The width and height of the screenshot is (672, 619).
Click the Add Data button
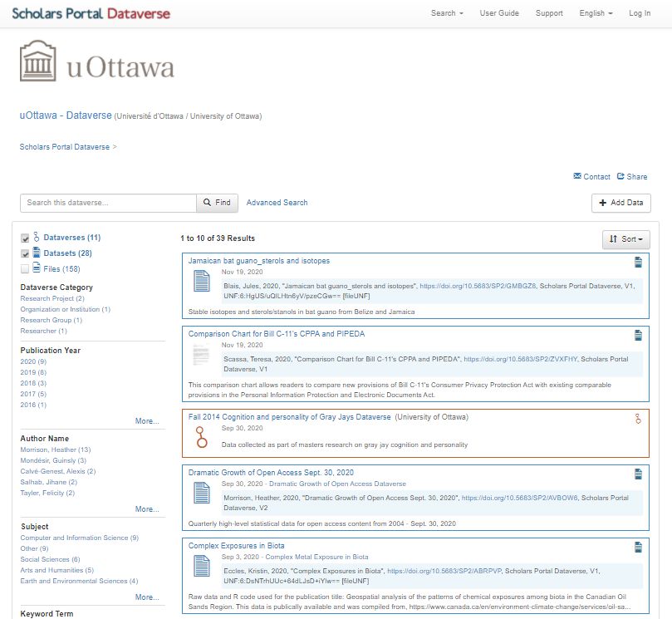coord(621,203)
